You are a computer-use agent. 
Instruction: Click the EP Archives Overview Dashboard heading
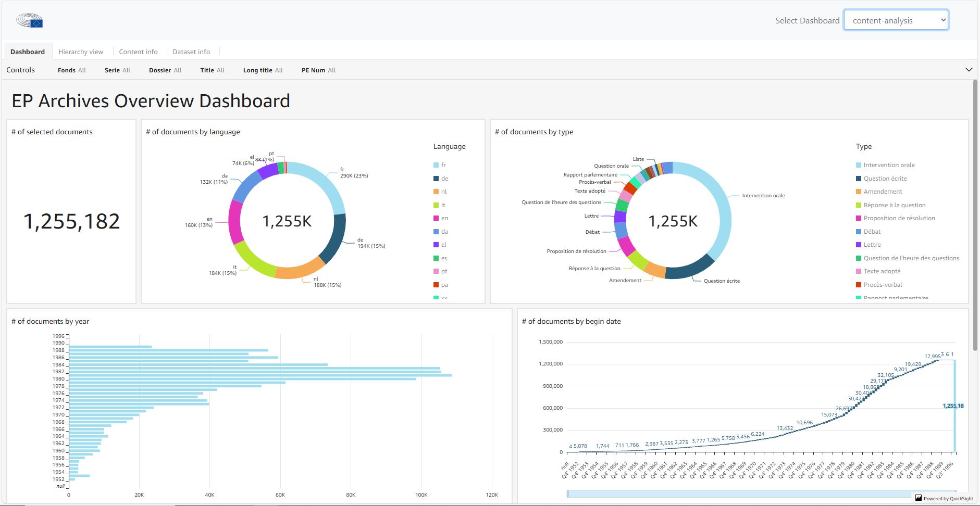coord(151,100)
